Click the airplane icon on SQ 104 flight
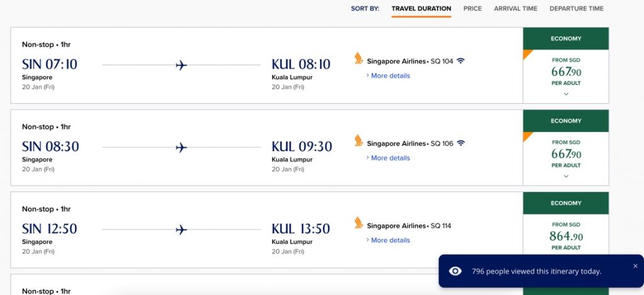644x295 pixels. (181, 65)
